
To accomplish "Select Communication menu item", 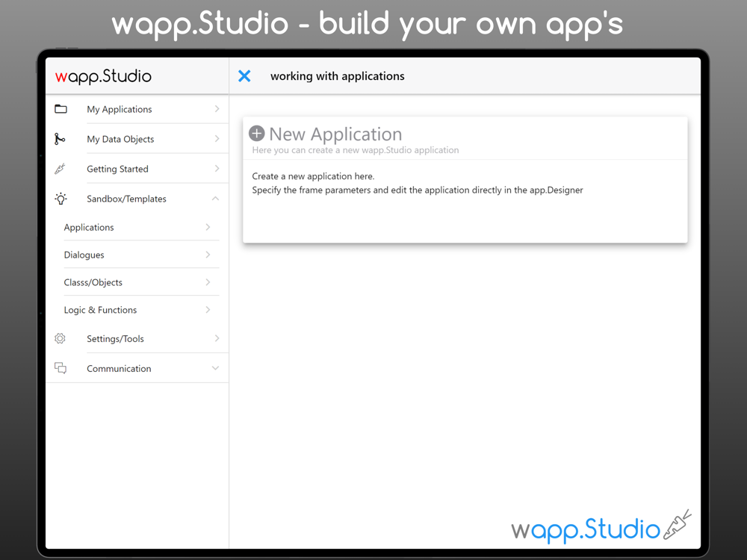I will click(137, 368).
